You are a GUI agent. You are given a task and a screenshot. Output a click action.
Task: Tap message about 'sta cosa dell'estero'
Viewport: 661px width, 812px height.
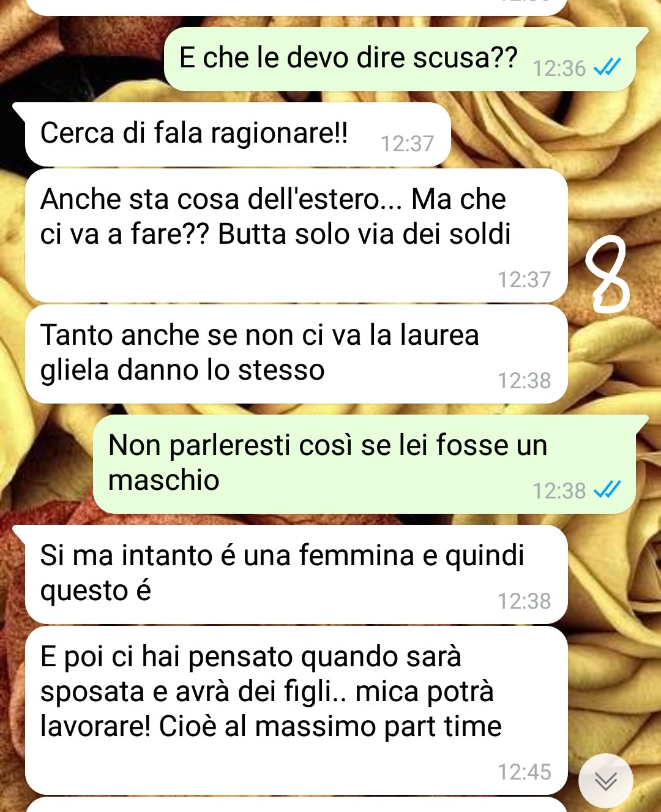tap(296, 236)
